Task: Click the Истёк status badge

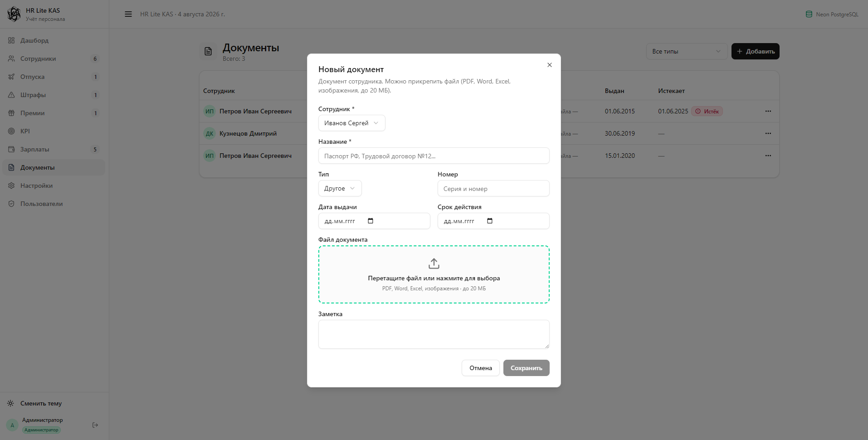Action: [707, 111]
